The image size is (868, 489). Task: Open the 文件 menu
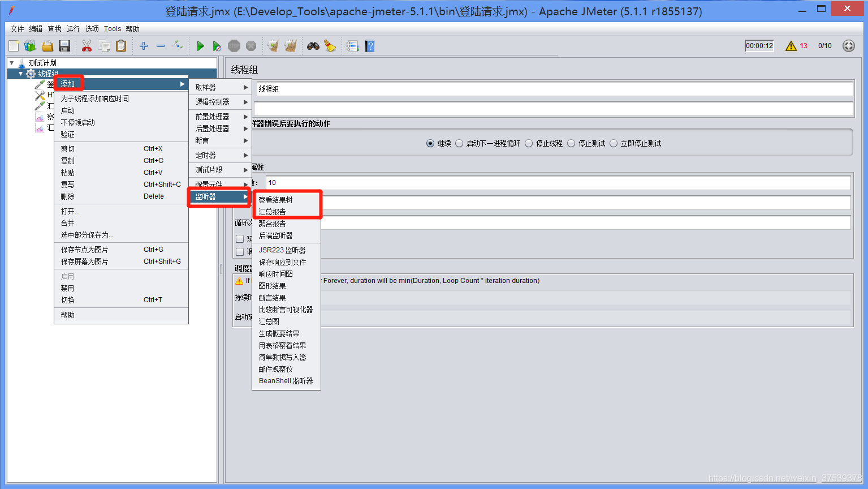(17, 29)
